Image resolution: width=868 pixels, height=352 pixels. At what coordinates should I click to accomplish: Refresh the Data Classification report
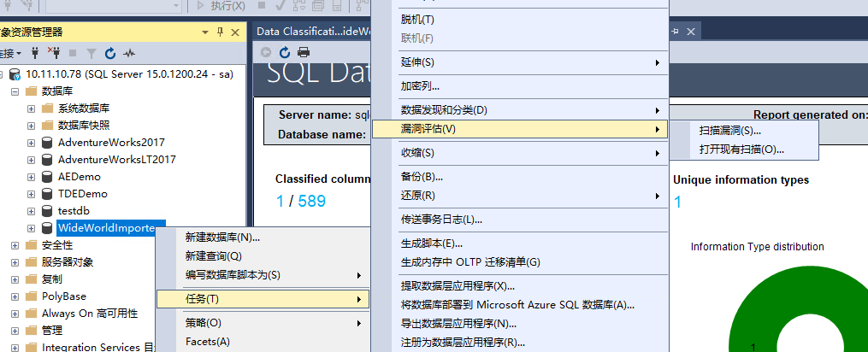point(285,53)
